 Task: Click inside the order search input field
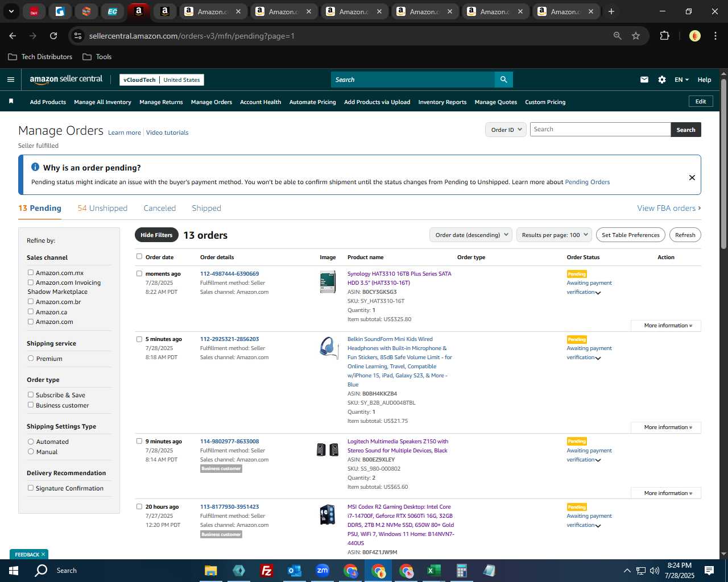(x=600, y=130)
